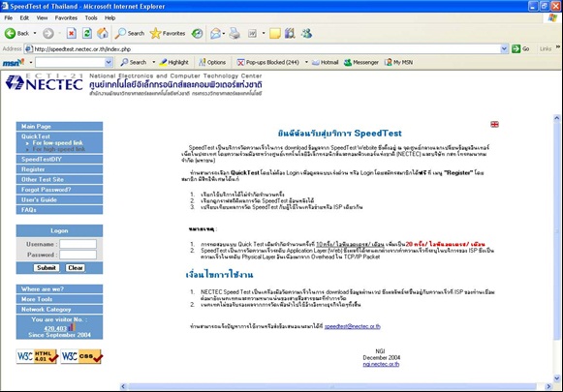Open the Pop-ups Blocked dropdown arrow

tap(306, 62)
